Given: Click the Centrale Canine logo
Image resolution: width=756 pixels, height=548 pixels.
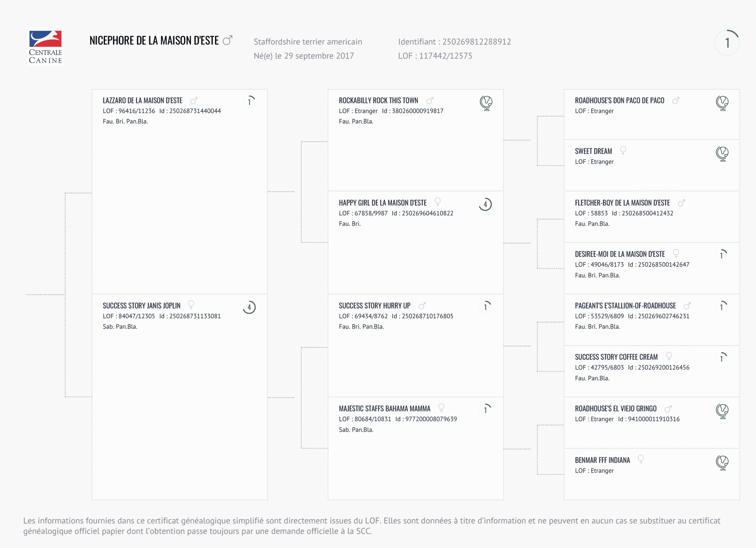Looking at the screenshot, I should click(45, 47).
